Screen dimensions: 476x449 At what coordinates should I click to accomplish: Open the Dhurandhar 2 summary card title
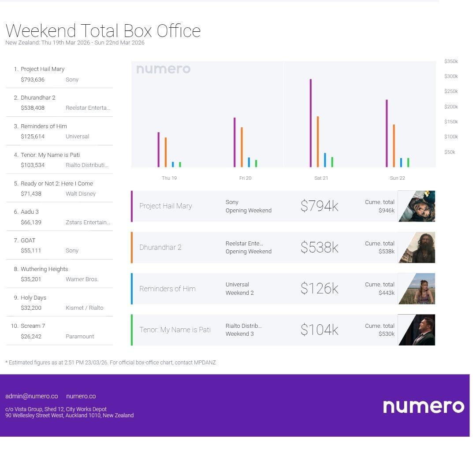pos(160,248)
